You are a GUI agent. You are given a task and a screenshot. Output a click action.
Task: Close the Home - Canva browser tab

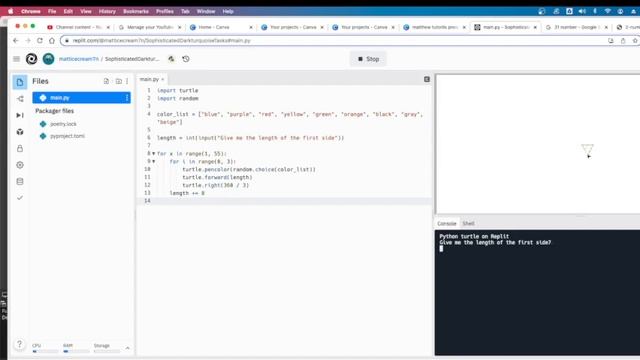click(251, 27)
